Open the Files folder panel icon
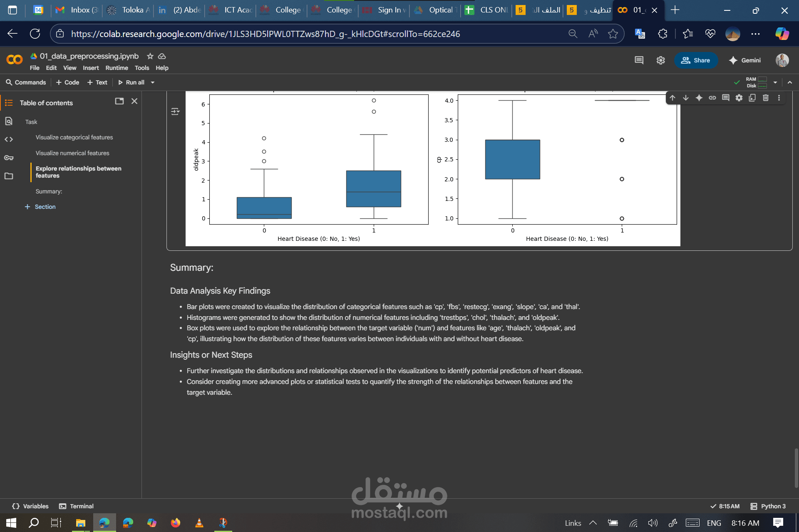The height and width of the screenshot is (532, 799). pyautogui.click(x=9, y=176)
